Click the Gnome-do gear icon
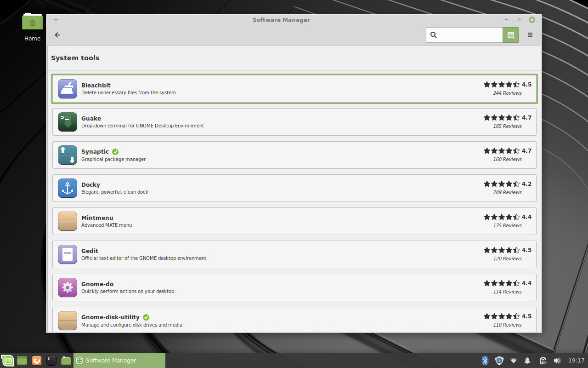Screen dimensions: 588x368 [x=67, y=287]
